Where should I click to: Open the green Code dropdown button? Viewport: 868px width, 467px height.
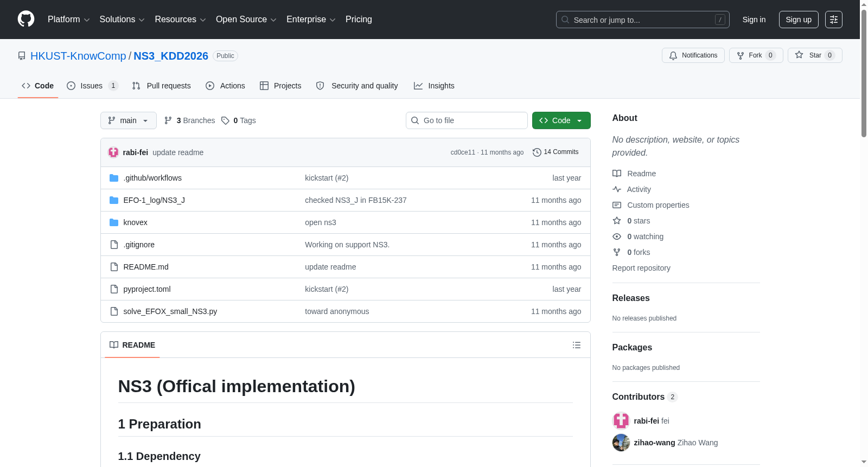pyautogui.click(x=561, y=120)
